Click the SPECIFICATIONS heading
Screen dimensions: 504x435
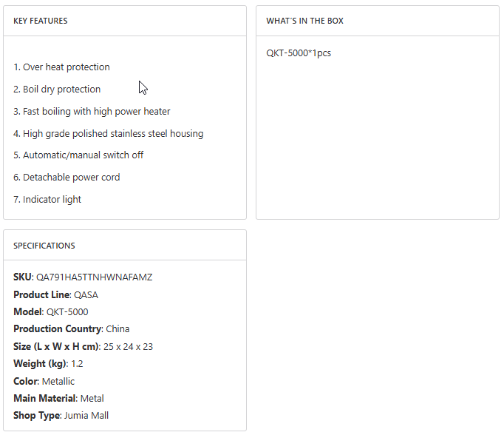point(44,246)
